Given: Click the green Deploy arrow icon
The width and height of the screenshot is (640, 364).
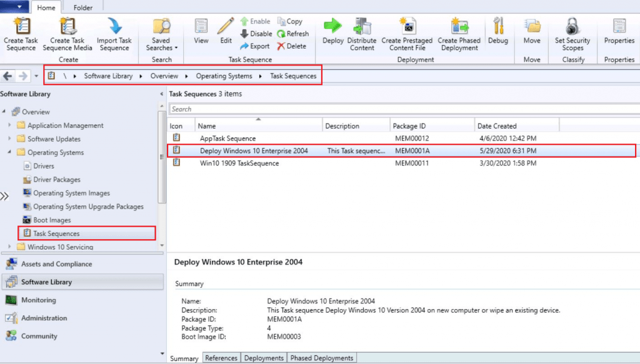Looking at the screenshot, I should (332, 26).
